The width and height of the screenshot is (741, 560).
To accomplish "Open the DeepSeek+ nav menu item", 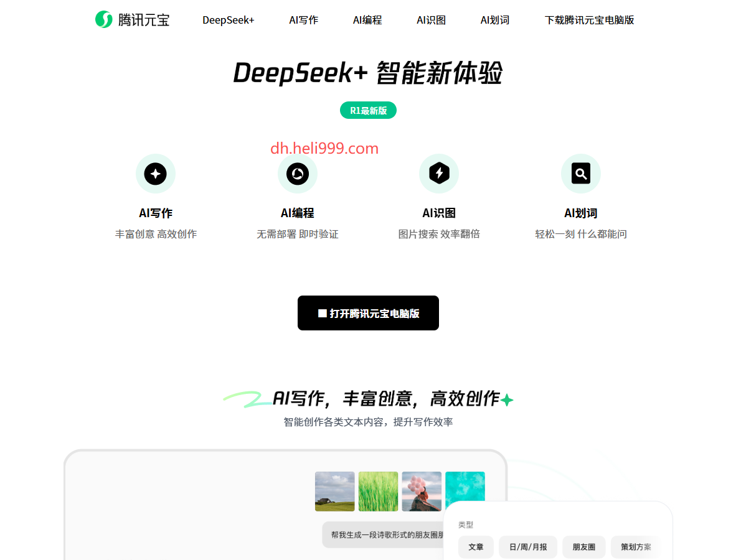I will (x=229, y=20).
